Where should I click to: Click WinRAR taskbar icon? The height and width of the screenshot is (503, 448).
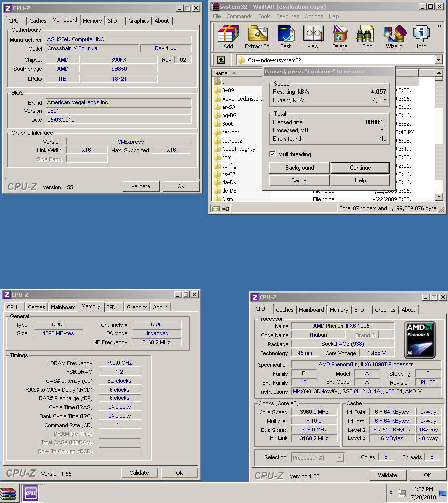coord(9,493)
